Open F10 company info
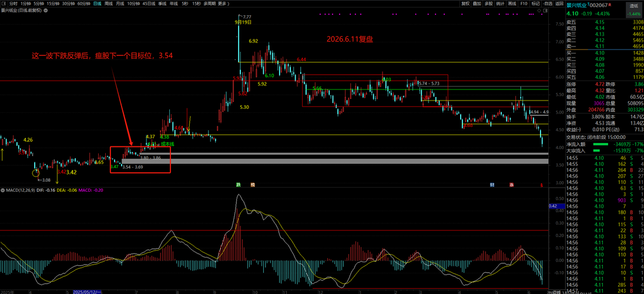 [524, 4]
